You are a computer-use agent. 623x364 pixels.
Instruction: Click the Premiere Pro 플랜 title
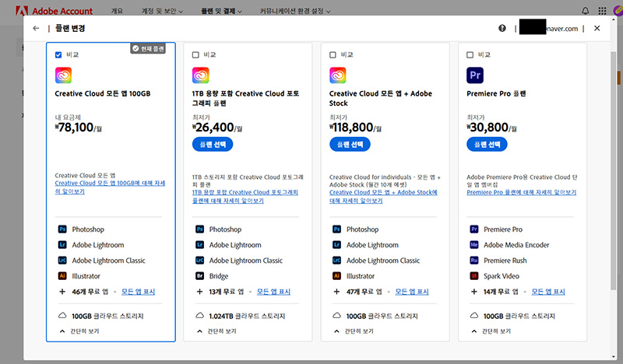[x=496, y=93]
